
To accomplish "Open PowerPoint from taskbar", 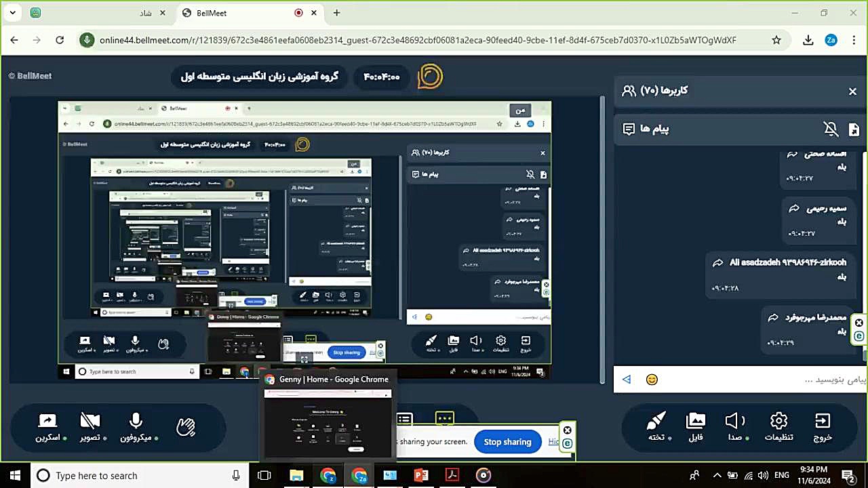I will 421,476.
